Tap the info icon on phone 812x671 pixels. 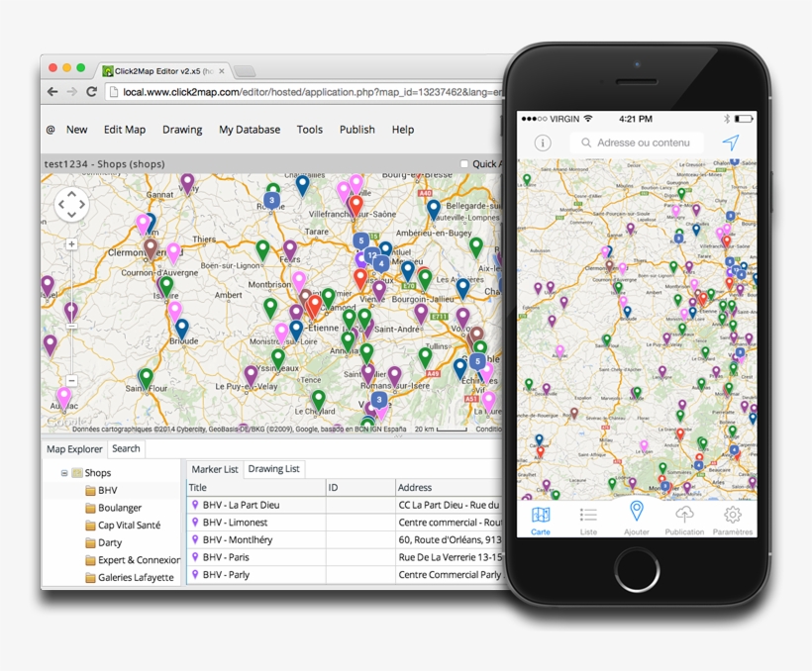(543, 143)
